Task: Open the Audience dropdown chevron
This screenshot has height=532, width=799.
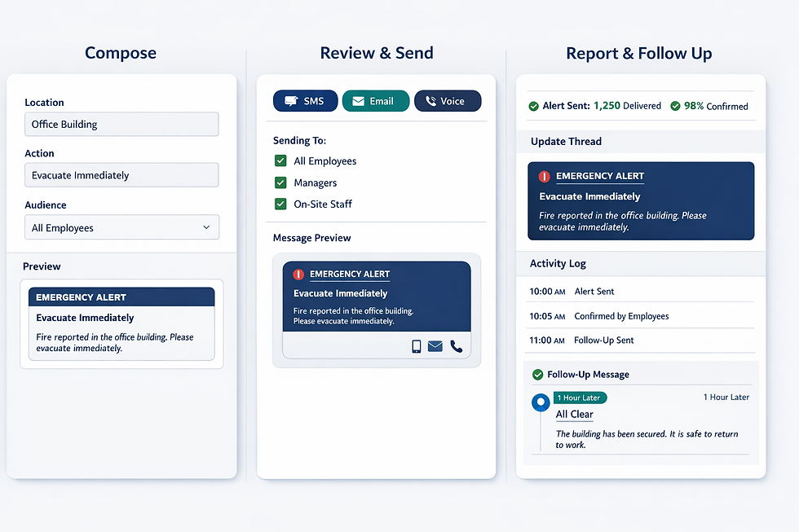Action: (206, 227)
